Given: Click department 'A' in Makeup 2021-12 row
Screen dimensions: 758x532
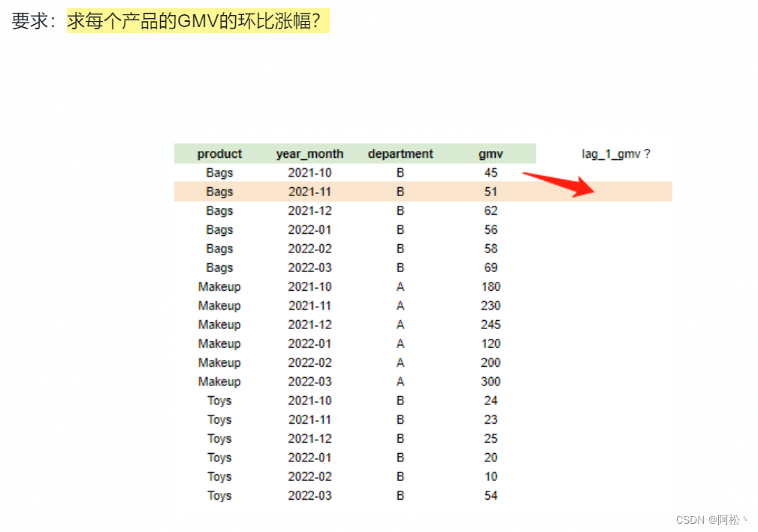Looking at the screenshot, I should coord(400,325).
